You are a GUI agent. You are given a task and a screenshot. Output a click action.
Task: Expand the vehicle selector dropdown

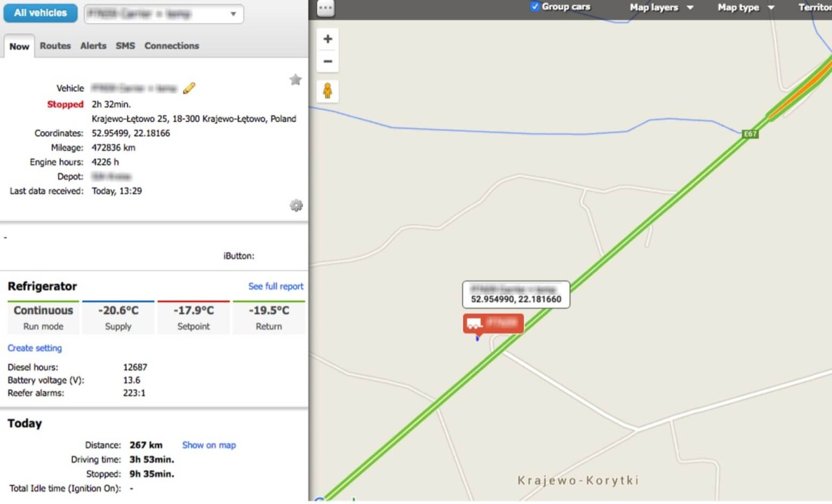[233, 14]
